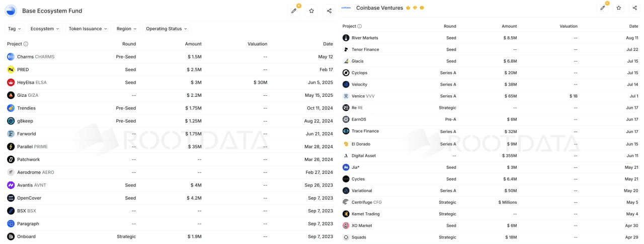The height and width of the screenshot is (244, 644).
Task: Click the Venice project logo
Action: pyautogui.click(x=346, y=96)
